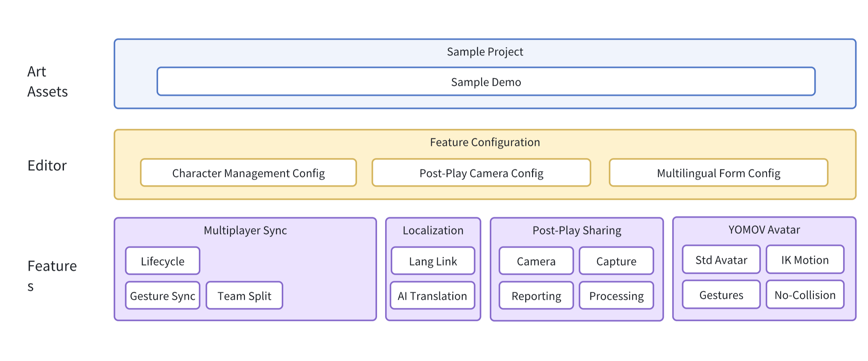Click the Feature Configuration heading
The width and height of the screenshot is (868, 361).
pos(485,142)
